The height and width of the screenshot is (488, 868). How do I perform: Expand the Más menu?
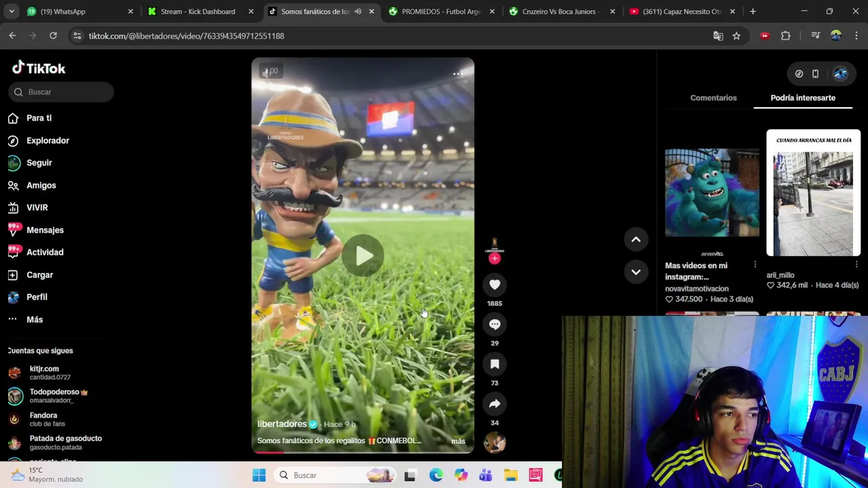click(34, 319)
